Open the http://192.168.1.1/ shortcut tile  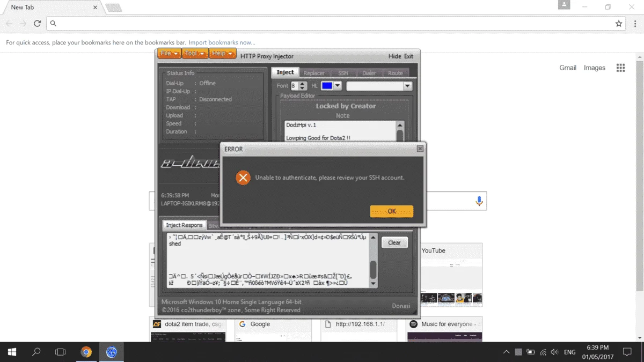click(359, 330)
